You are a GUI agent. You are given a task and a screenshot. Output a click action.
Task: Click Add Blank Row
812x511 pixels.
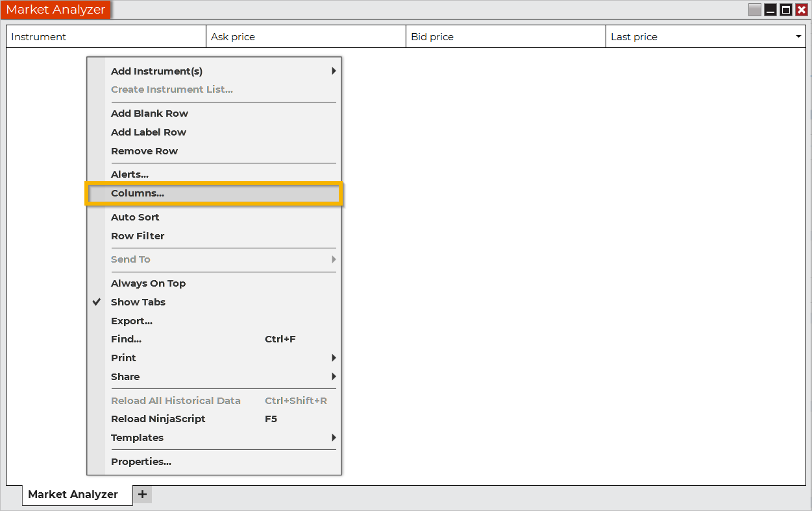click(149, 113)
